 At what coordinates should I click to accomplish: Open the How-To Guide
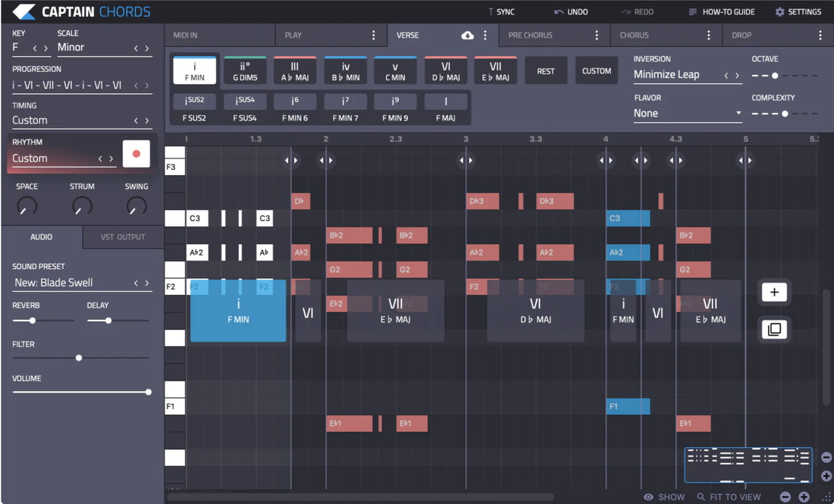[x=721, y=11]
